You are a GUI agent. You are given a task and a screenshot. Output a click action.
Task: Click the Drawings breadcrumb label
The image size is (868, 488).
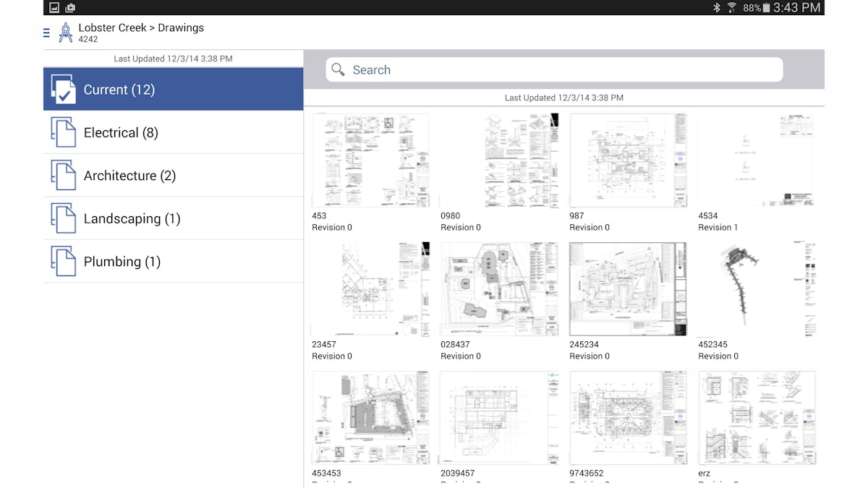click(181, 27)
